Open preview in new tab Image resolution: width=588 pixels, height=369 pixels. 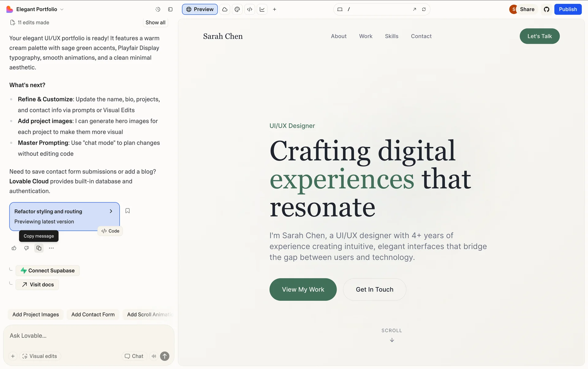pos(414,9)
